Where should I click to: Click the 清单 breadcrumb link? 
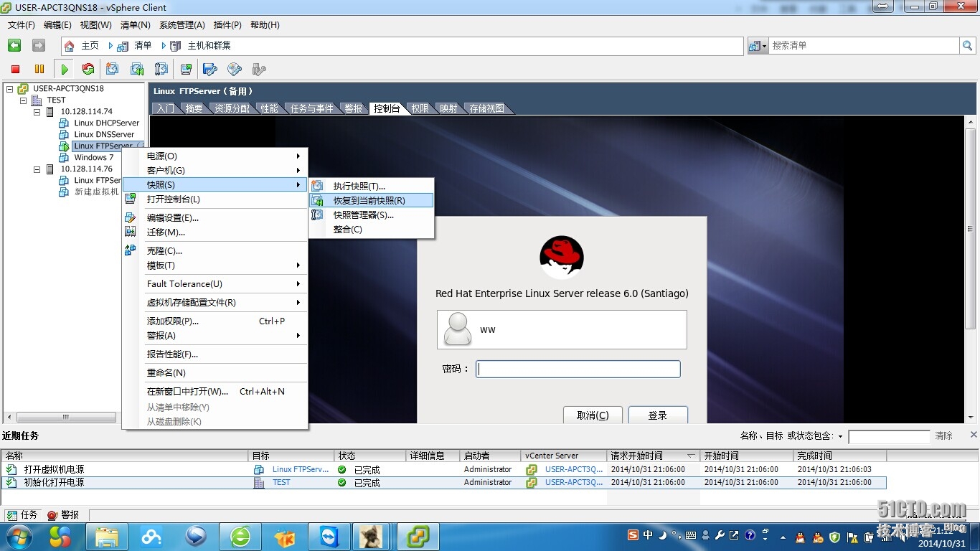coord(143,45)
